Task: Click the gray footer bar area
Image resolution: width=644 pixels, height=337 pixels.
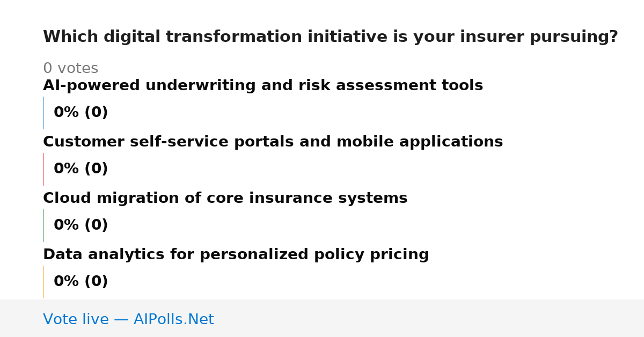Action: pyautogui.click(x=322, y=318)
